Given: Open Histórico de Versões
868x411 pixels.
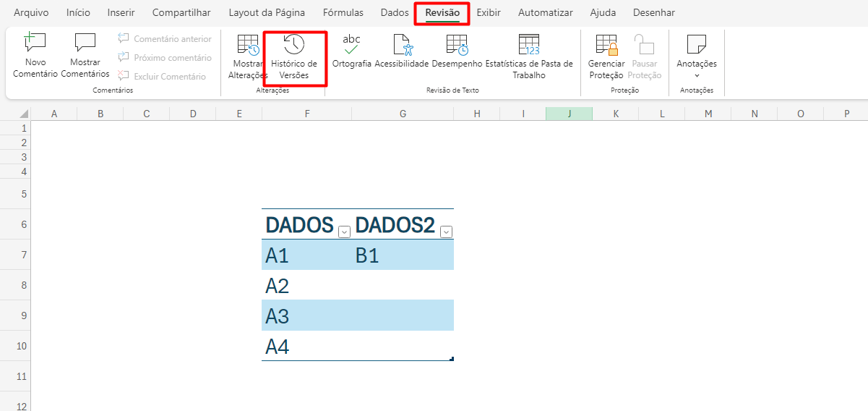Looking at the screenshot, I should coord(293,46).
